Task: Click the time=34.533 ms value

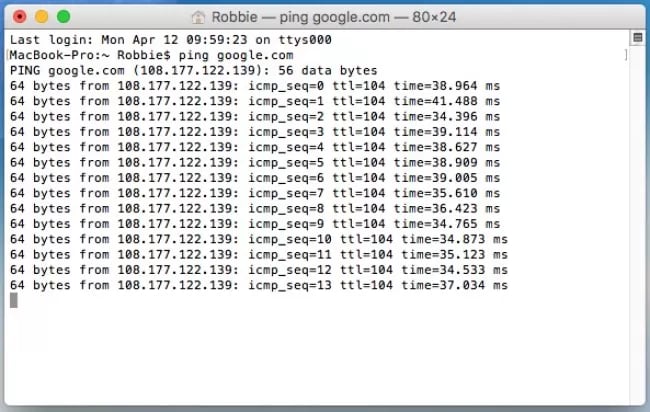Action: tap(454, 270)
